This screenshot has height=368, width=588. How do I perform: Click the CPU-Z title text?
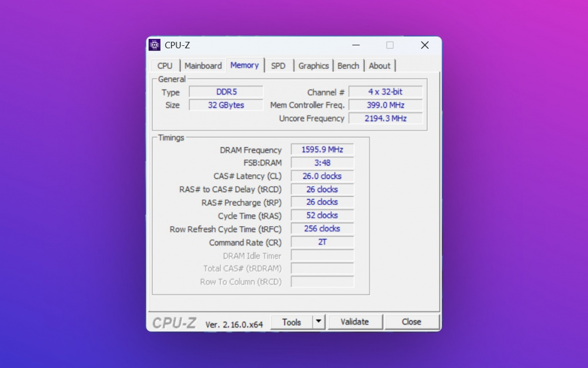[x=178, y=45]
